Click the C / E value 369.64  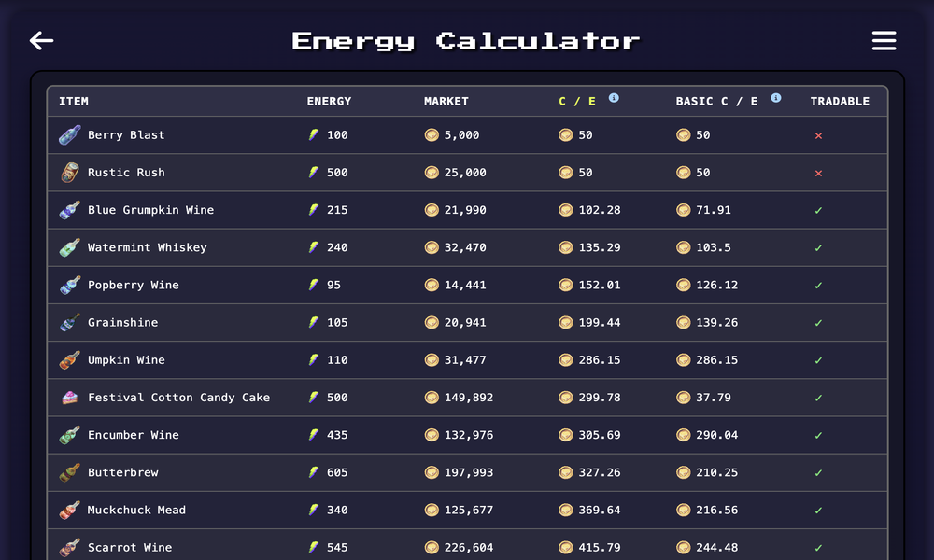[600, 510]
